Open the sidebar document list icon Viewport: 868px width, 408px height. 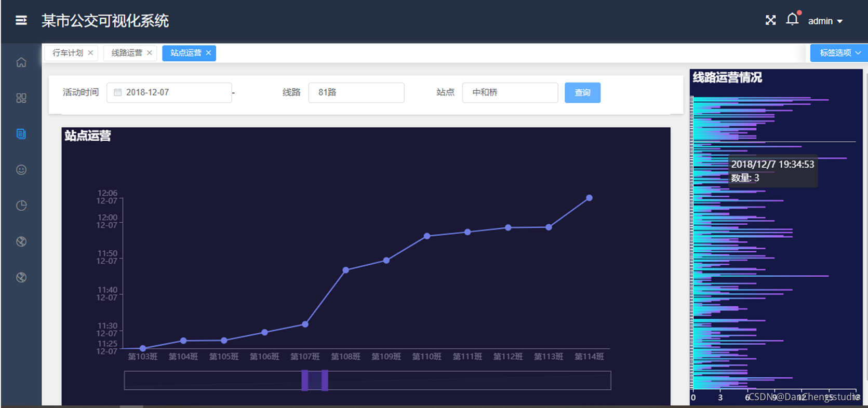click(x=21, y=134)
